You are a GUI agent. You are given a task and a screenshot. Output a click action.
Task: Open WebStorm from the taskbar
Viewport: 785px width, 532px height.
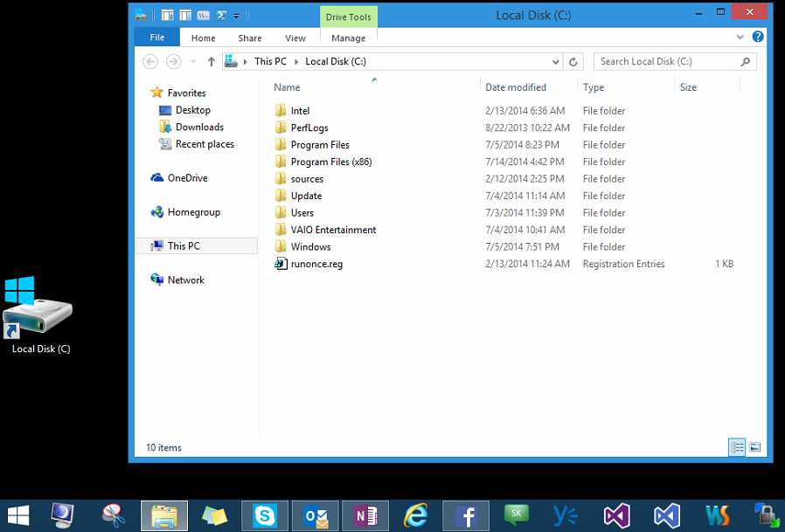[717, 515]
